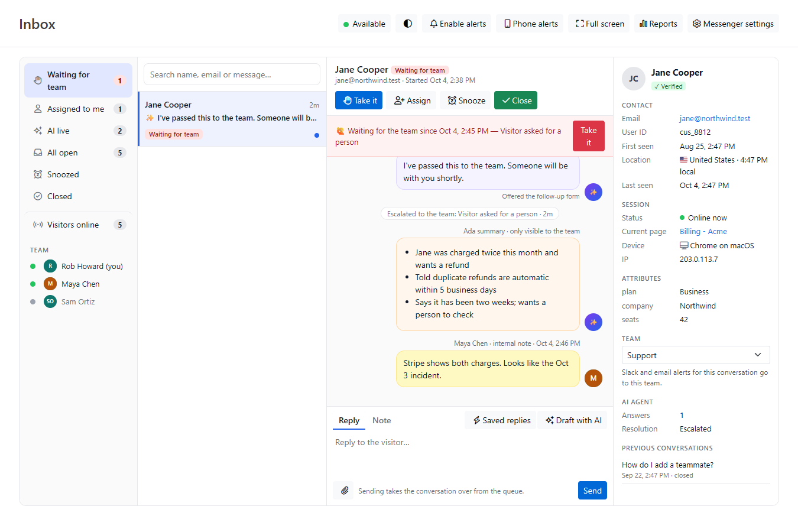Open Jane Cooper conversation in list

point(232,119)
